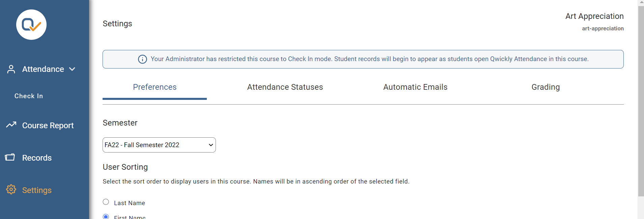Image resolution: width=644 pixels, height=219 pixels.
Task: Select the Last Name sorting radio button
Action: (106, 201)
